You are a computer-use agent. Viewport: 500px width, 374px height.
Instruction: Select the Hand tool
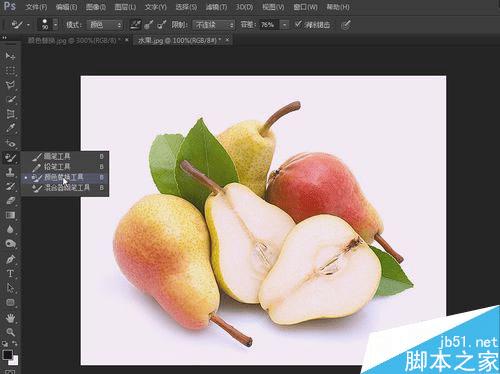[x=10, y=318]
